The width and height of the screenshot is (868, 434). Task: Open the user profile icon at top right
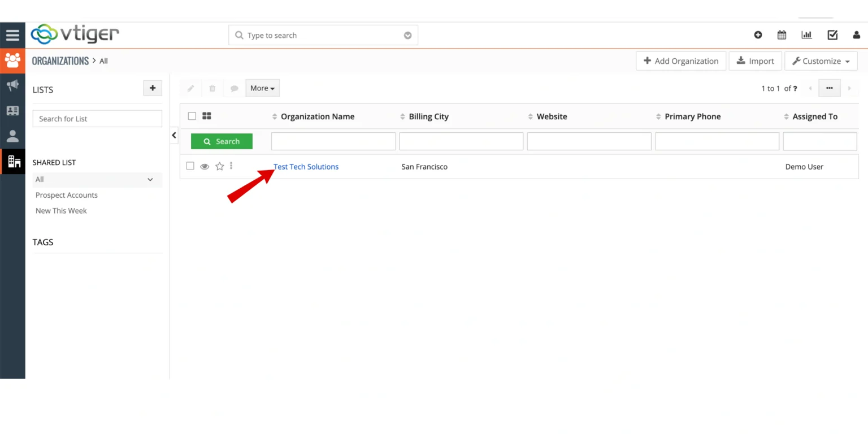point(856,34)
